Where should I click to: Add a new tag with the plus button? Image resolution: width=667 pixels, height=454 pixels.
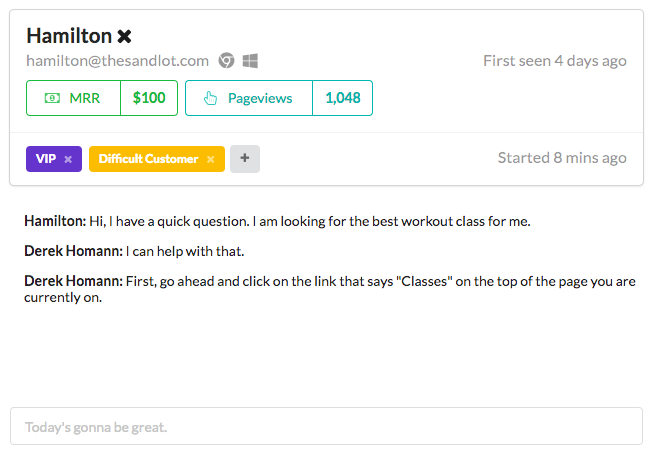tap(245, 159)
